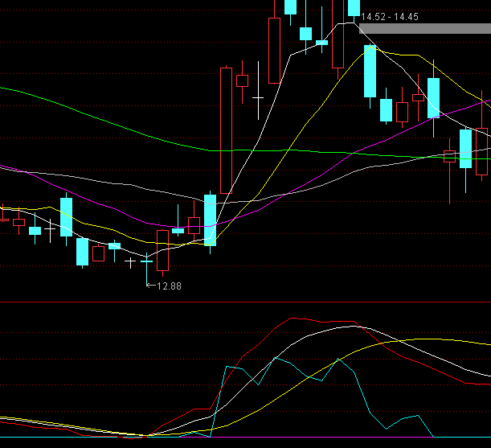Viewport: 491px width, 448px height.
Task: Click the cyan candle just left of rightmost red candle
Action: tap(465, 148)
